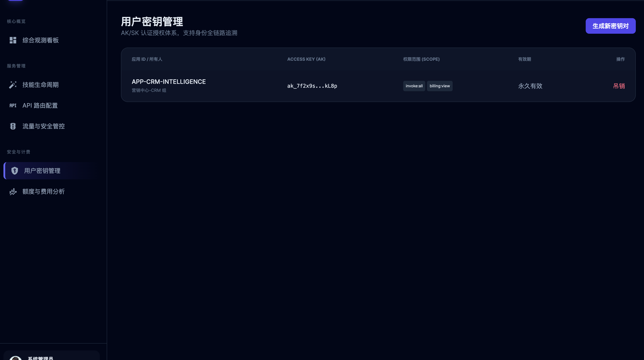Select access key ak_7f2x9s...kL8p text
This screenshot has width=644, height=360.
pyautogui.click(x=312, y=86)
